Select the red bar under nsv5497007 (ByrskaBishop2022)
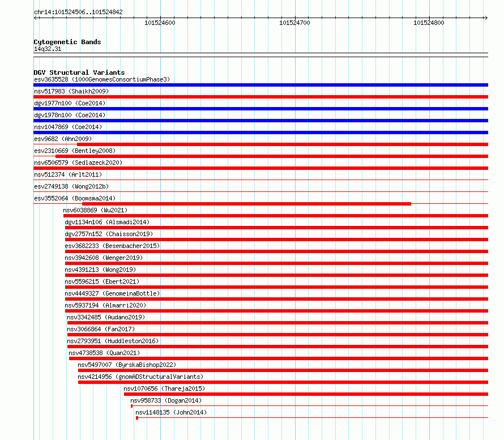The height and width of the screenshot is (440, 504). pos(283,370)
